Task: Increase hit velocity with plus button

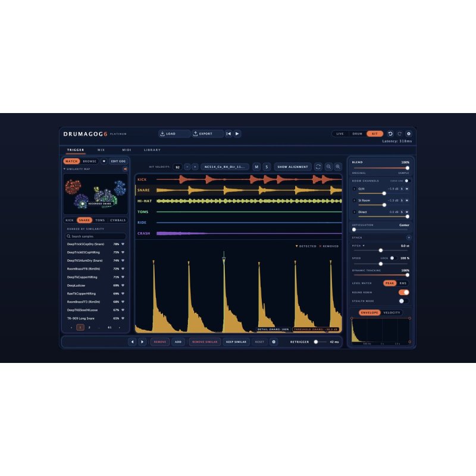Action: tap(195, 167)
